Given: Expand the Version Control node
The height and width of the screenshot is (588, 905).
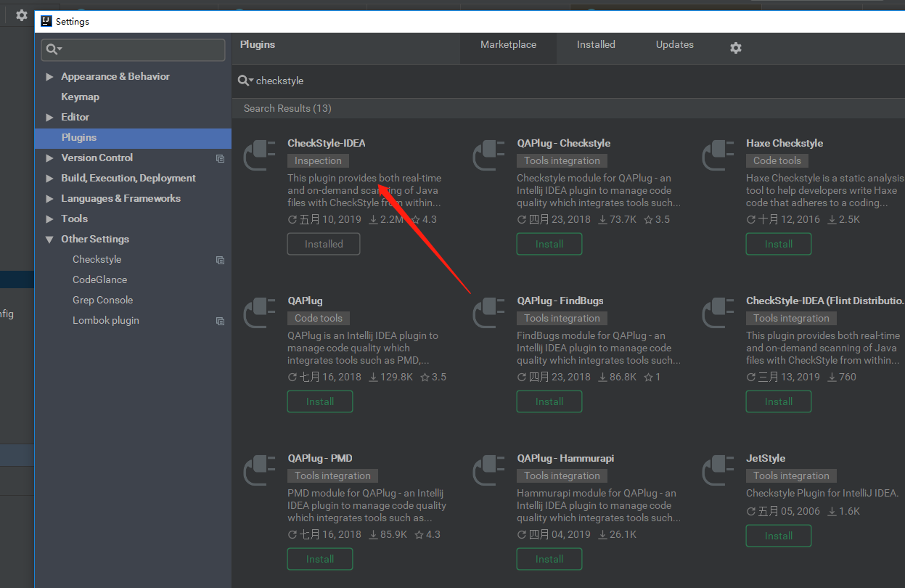Looking at the screenshot, I should [x=49, y=158].
